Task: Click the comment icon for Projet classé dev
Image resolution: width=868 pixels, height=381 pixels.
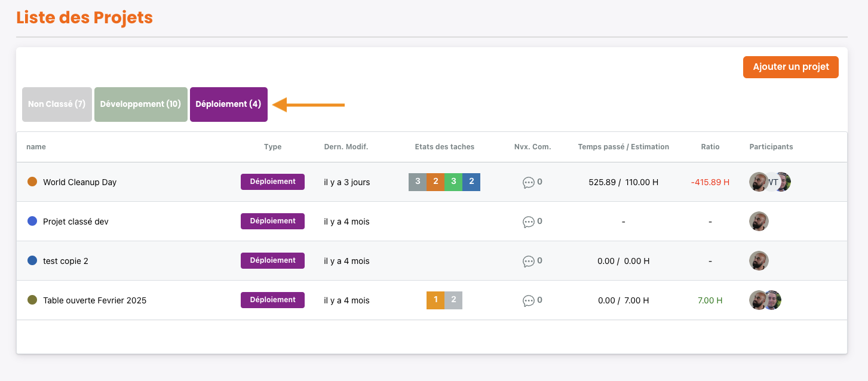Action: tap(528, 222)
